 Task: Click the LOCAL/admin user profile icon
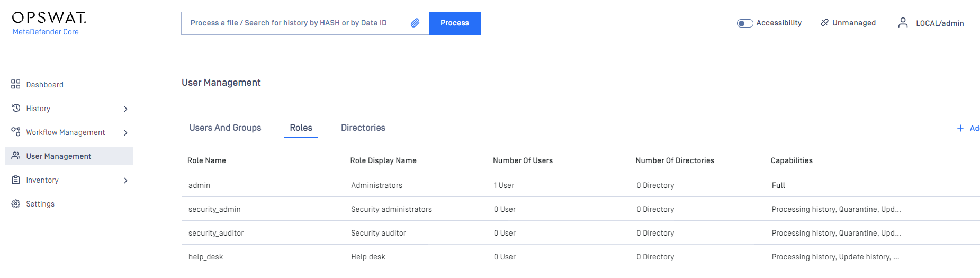(x=903, y=23)
